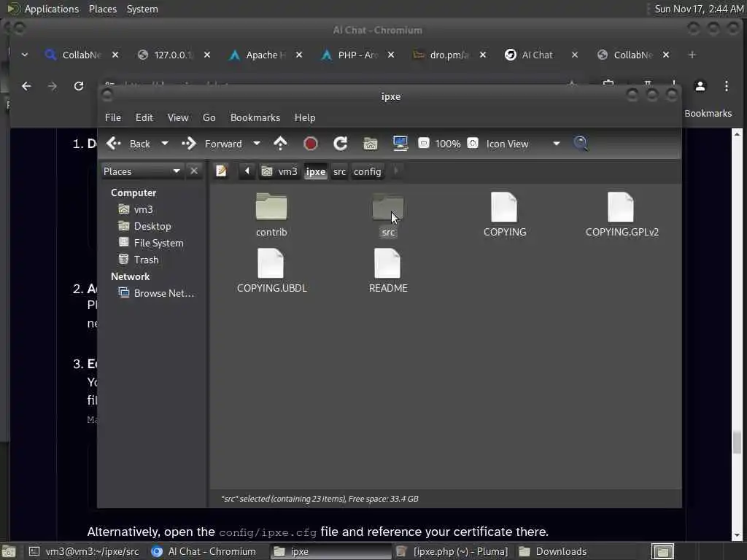Image resolution: width=747 pixels, height=560 pixels.
Task: Select the ipxe path bar button
Action: tap(315, 171)
